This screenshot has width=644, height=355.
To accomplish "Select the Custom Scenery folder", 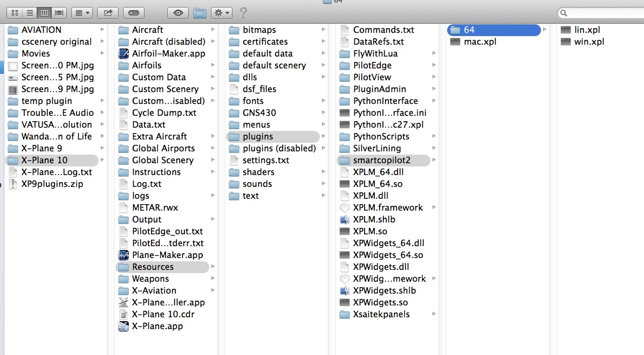I will point(165,89).
